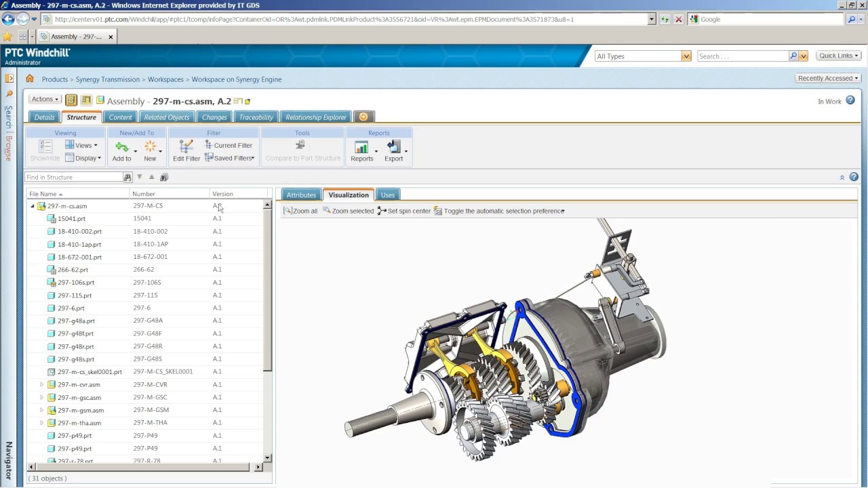The image size is (868, 488).
Task: Click the help icon above the visualization pane
Action: tap(854, 177)
